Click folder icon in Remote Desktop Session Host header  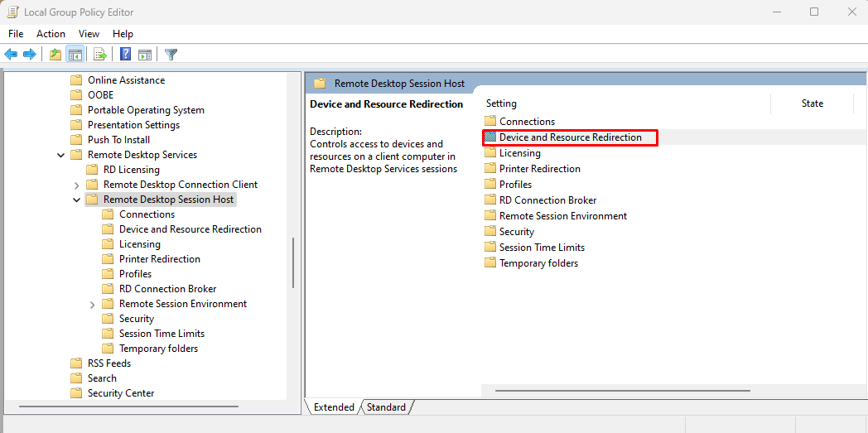pyautogui.click(x=320, y=84)
